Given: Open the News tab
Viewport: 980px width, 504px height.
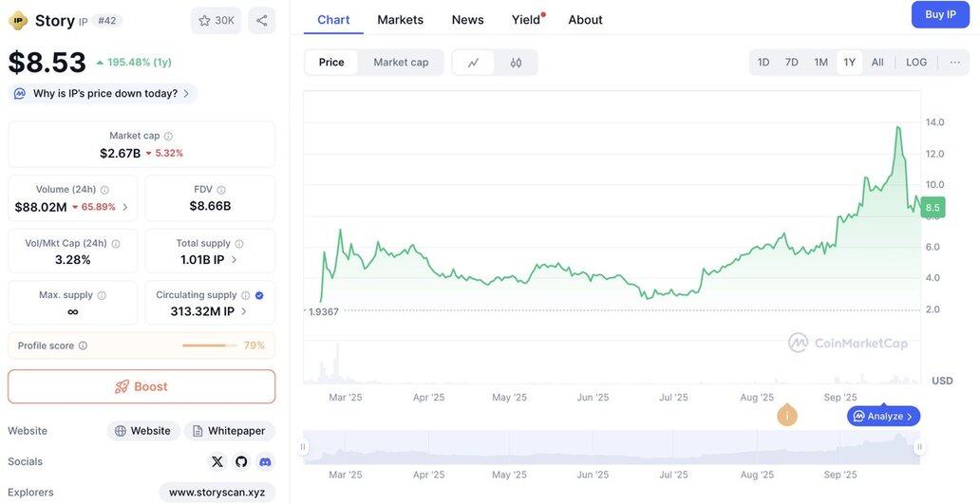Looking at the screenshot, I should 467,20.
